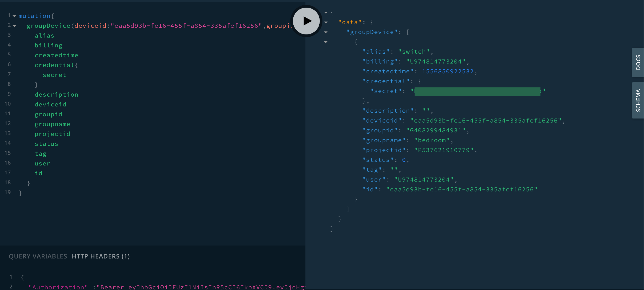Collapse the response array item arrow below groupDevice
644x290 pixels.
[x=326, y=42]
